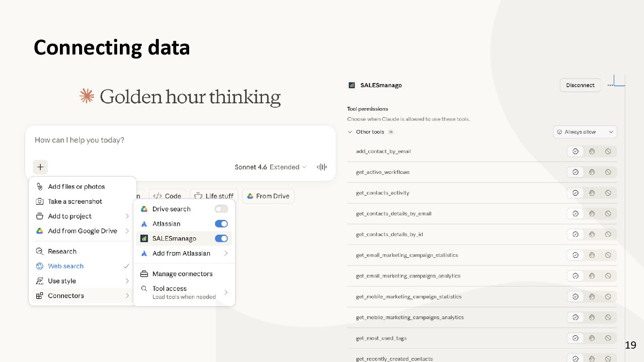This screenshot has height=362, width=644.
Task: Collapse the Other tools section
Action: 350,132
